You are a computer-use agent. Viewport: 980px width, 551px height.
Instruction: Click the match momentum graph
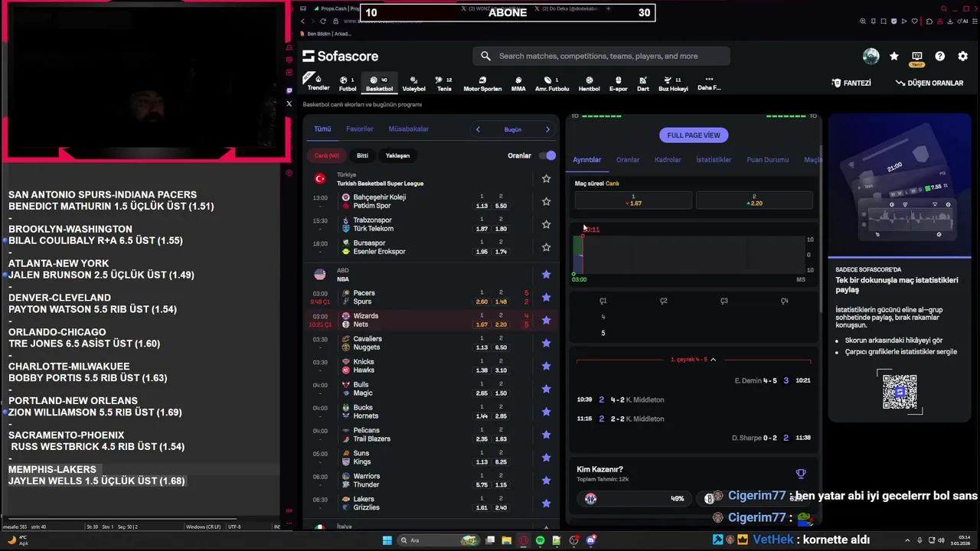tap(689, 255)
